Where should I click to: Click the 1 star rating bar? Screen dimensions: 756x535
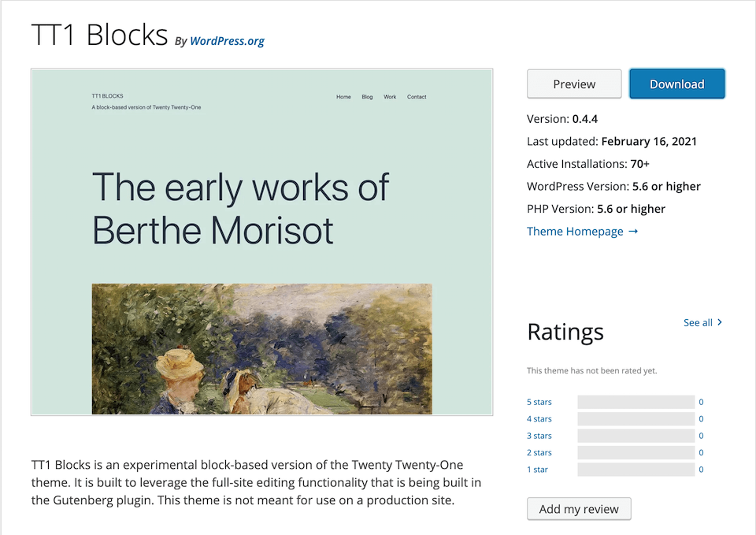(x=636, y=470)
